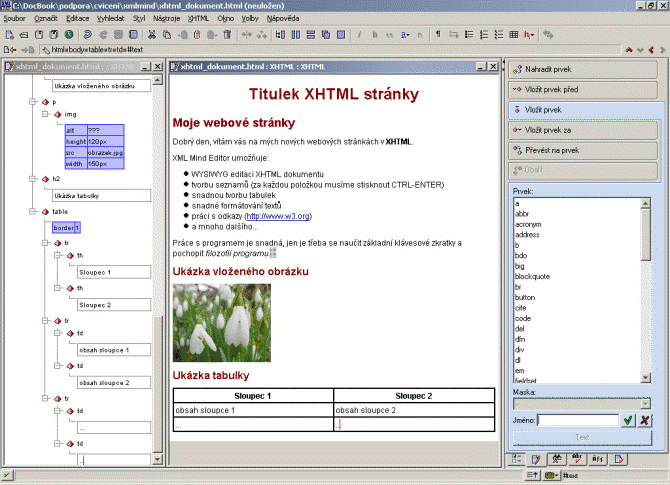Click the Copy toolbar icon
This screenshot has height=485, width=670.
[167, 35]
